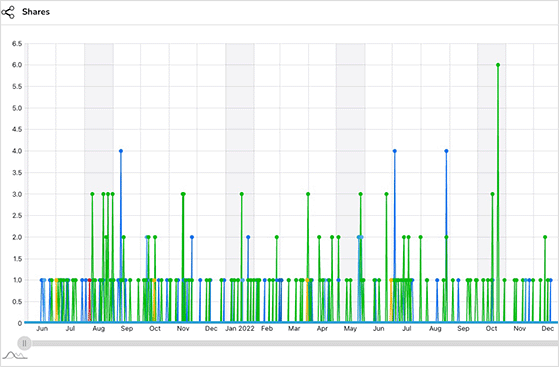Click the blue 2.0 point in late January 2022
Viewport: 559px width, 367px height.
pyautogui.click(x=248, y=237)
